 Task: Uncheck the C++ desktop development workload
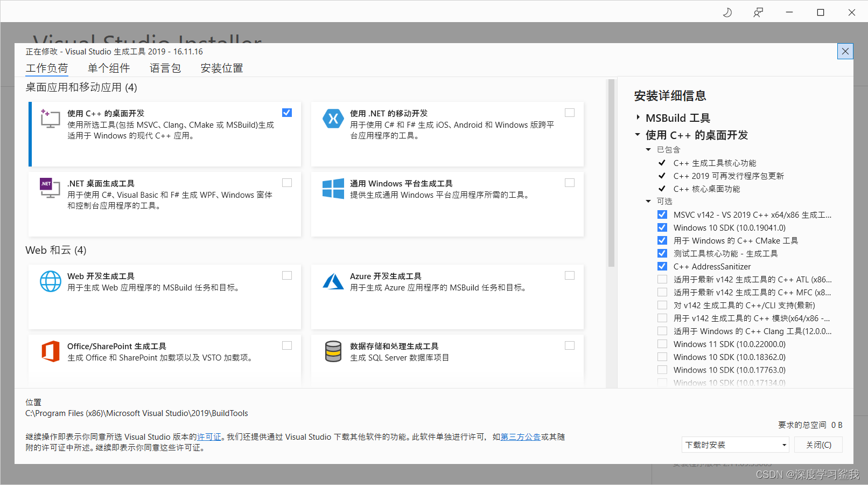click(x=287, y=113)
